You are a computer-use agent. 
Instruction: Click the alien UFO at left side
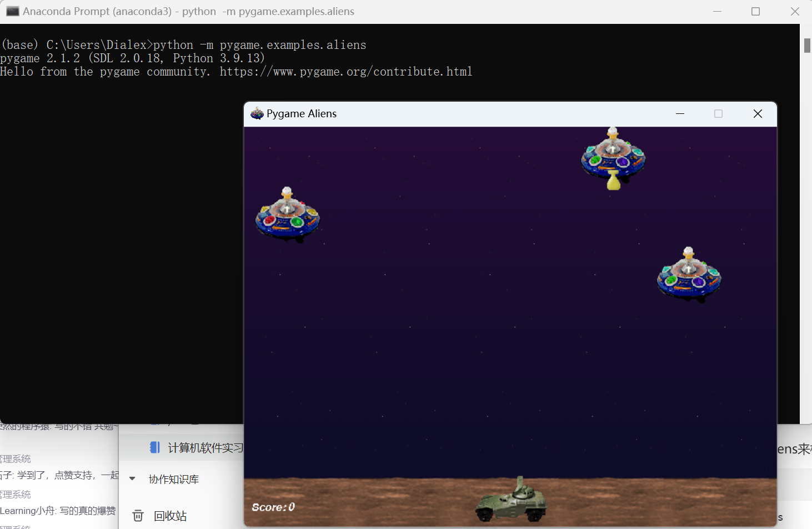(x=287, y=214)
